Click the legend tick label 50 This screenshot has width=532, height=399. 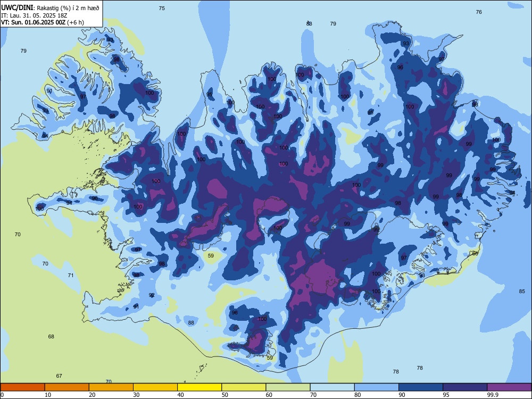coord(225,395)
